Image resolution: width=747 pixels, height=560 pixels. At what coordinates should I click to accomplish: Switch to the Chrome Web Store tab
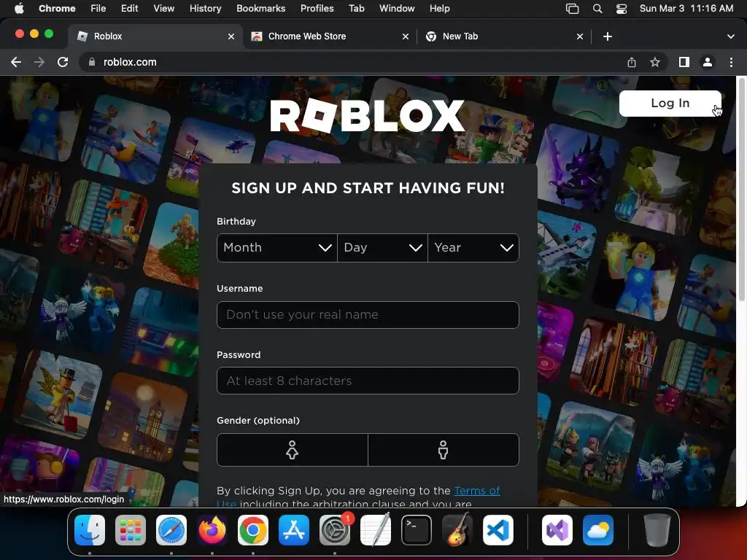click(330, 36)
